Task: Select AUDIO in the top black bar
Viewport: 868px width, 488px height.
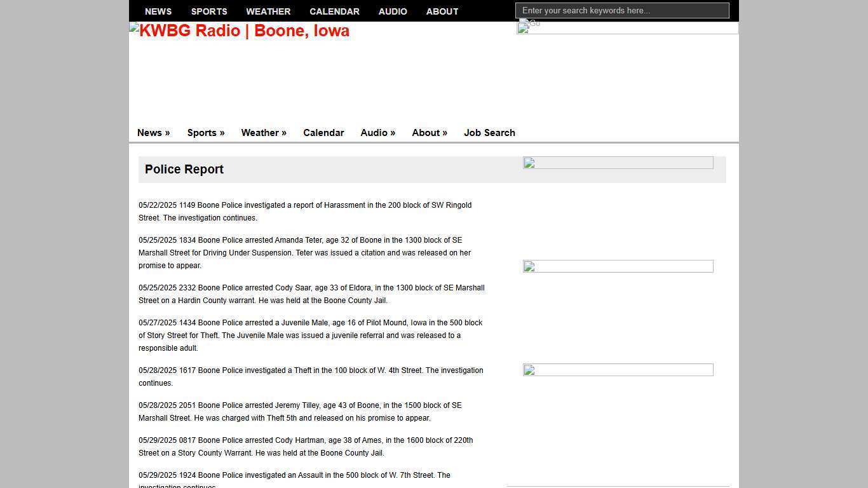Action: pos(393,11)
